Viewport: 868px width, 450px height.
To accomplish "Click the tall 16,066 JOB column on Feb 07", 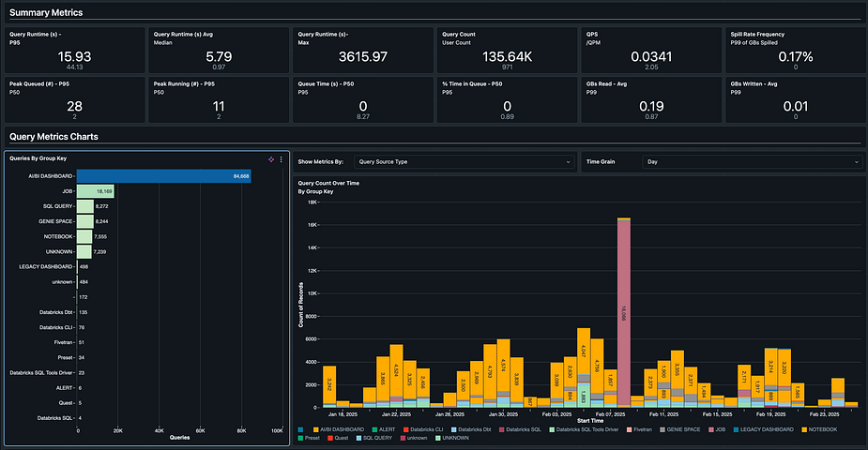I will click(624, 312).
